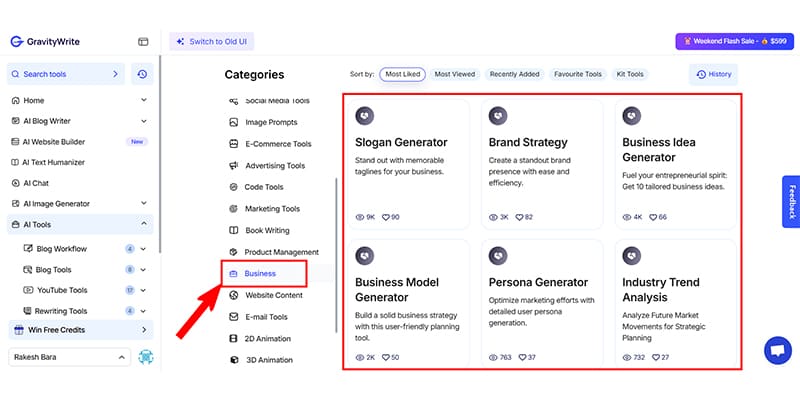Click the Search tools field
Image resolution: width=800 pixels, height=400 pixels.
65,74
